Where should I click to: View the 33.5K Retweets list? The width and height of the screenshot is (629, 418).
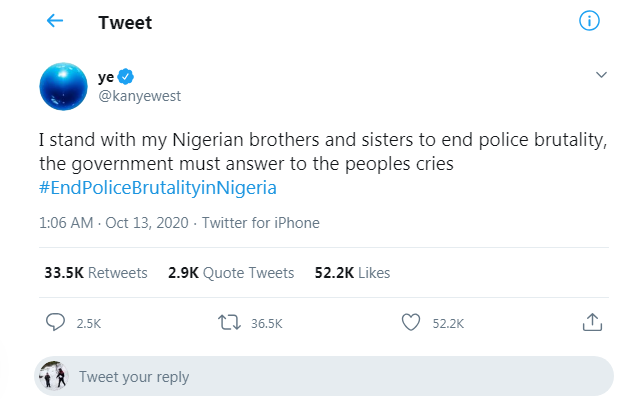95,272
